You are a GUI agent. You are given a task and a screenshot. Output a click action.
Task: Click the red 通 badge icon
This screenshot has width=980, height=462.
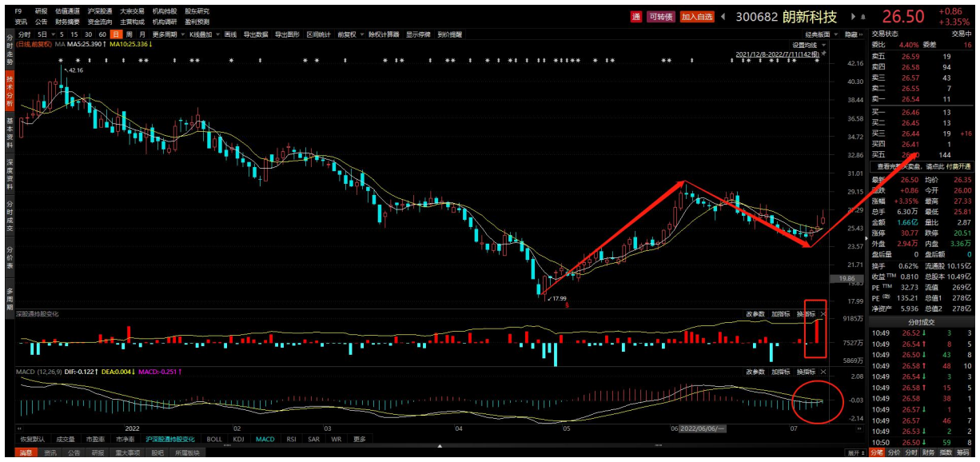pyautogui.click(x=636, y=17)
